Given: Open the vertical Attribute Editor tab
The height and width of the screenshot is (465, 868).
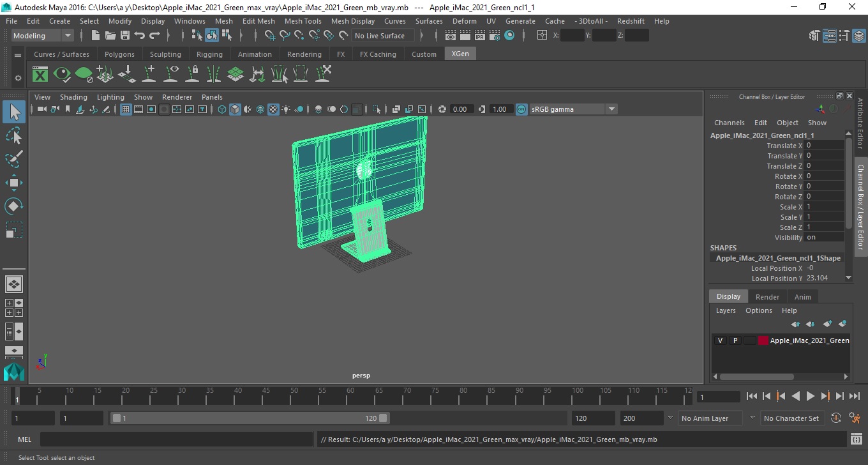Looking at the screenshot, I should (860, 123).
